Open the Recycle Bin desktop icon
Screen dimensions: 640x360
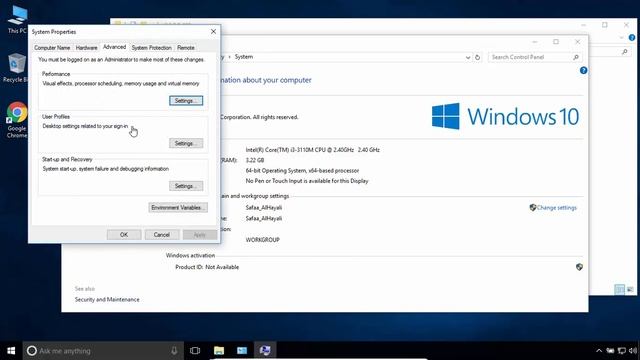pos(16,67)
